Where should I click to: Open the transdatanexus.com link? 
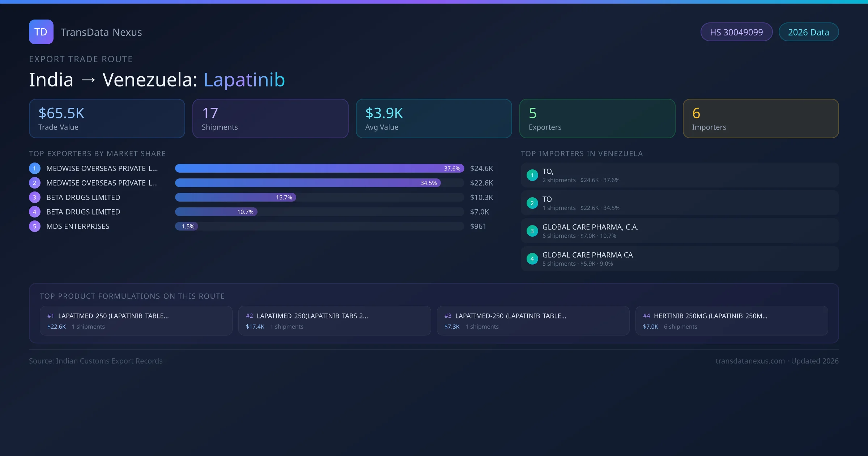[x=750, y=361]
